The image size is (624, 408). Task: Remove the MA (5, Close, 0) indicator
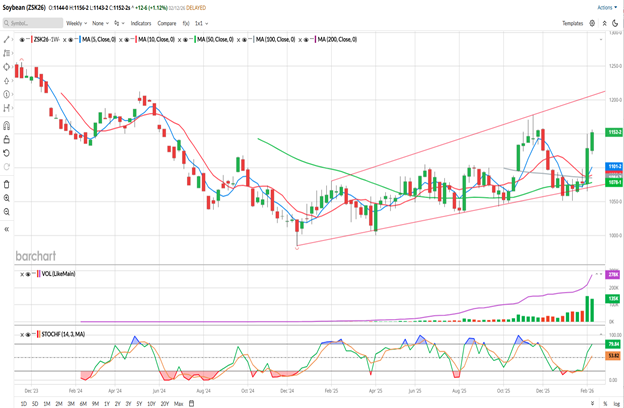[x=65, y=40]
